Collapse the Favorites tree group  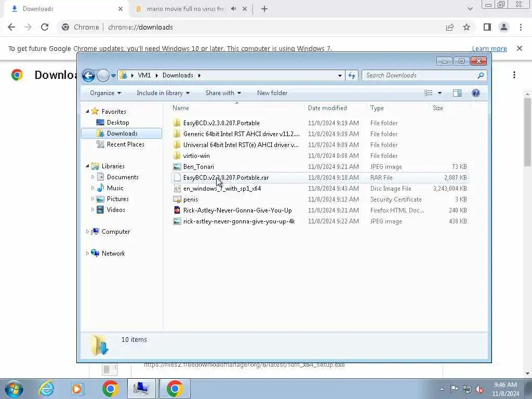[x=87, y=111]
